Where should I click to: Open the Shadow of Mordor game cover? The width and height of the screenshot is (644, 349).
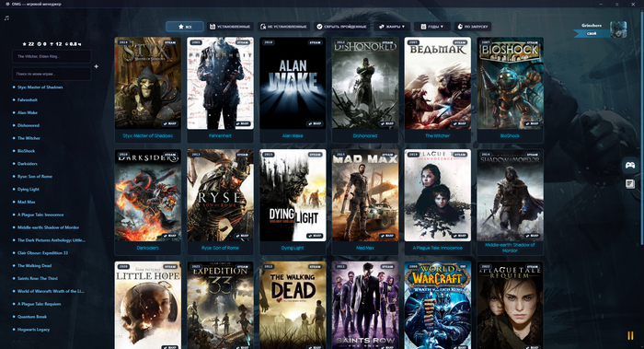point(510,195)
